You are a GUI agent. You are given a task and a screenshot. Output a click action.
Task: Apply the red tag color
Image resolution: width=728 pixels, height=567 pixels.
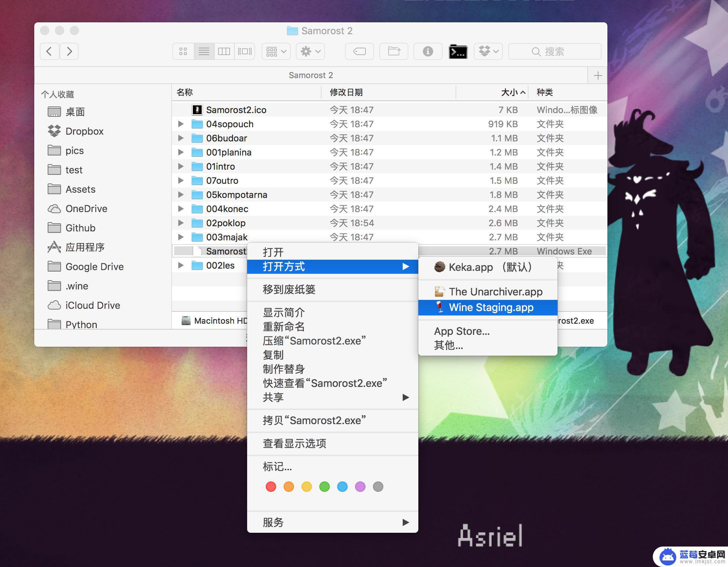pyautogui.click(x=271, y=487)
